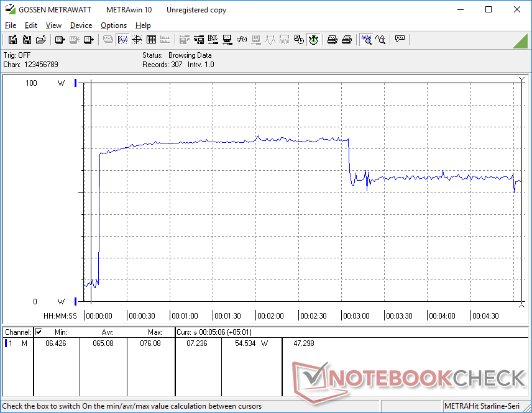Open the Help menu

(143, 25)
